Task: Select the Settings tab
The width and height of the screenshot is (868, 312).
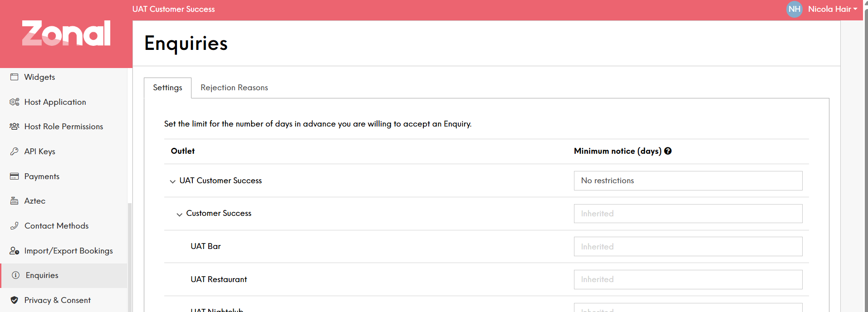Action: [x=167, y=88]
